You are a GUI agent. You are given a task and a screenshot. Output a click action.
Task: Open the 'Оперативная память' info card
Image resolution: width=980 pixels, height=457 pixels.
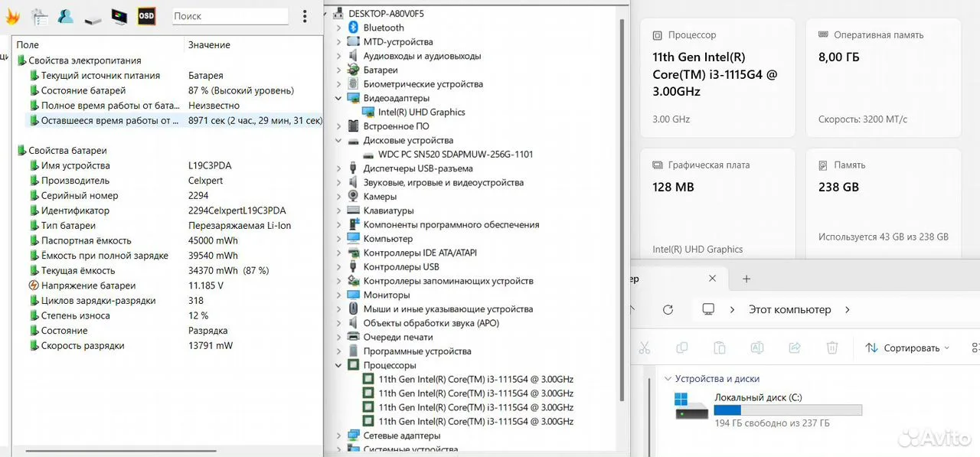click(x=884, y=78)
